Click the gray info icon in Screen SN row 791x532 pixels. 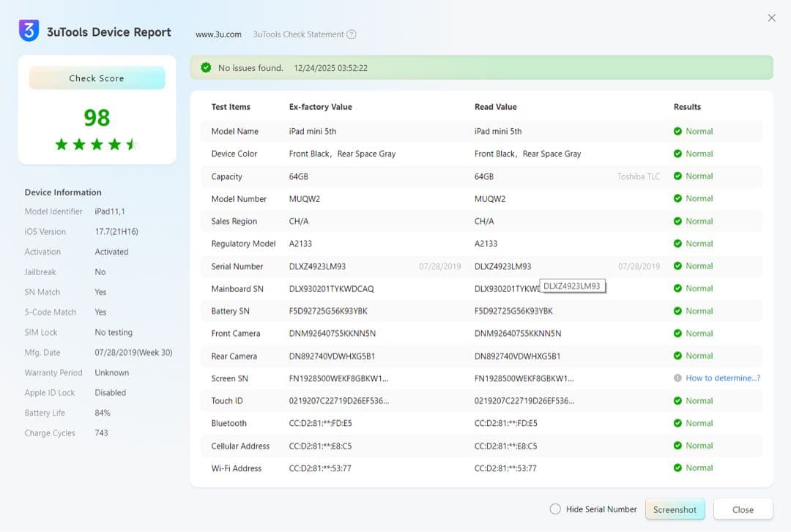[677, 378]
